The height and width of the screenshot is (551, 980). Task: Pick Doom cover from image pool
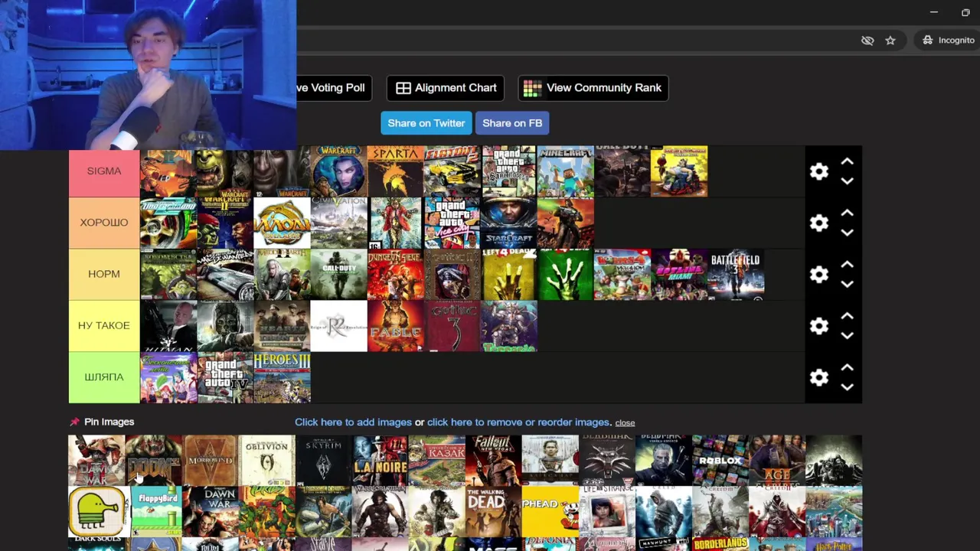click(x=153, y=461)
